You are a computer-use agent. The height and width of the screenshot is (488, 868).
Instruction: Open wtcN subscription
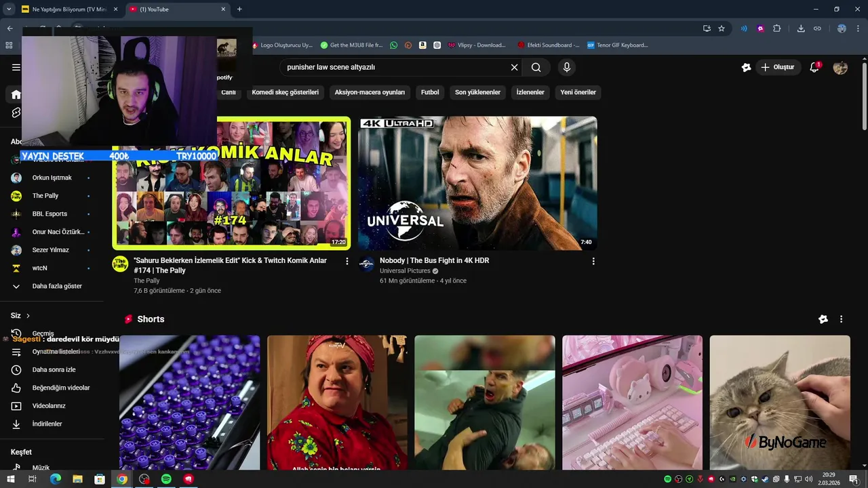pyautogui.click(x=52, y=268)
